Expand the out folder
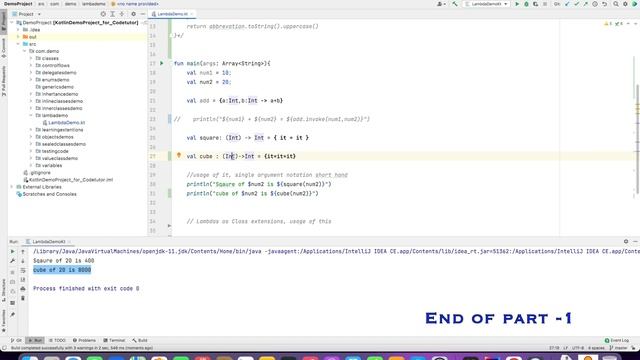Screen dimensions: 640x360 pos(18,37)
